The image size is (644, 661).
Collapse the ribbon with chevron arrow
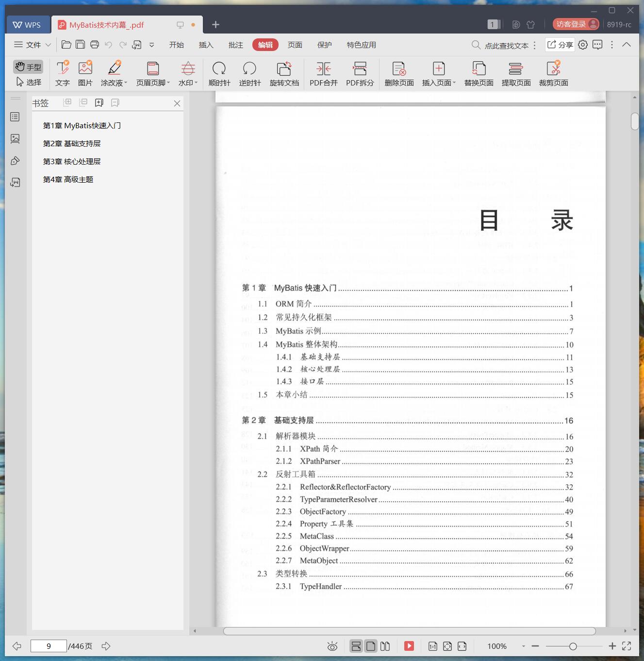pos(627,45)
